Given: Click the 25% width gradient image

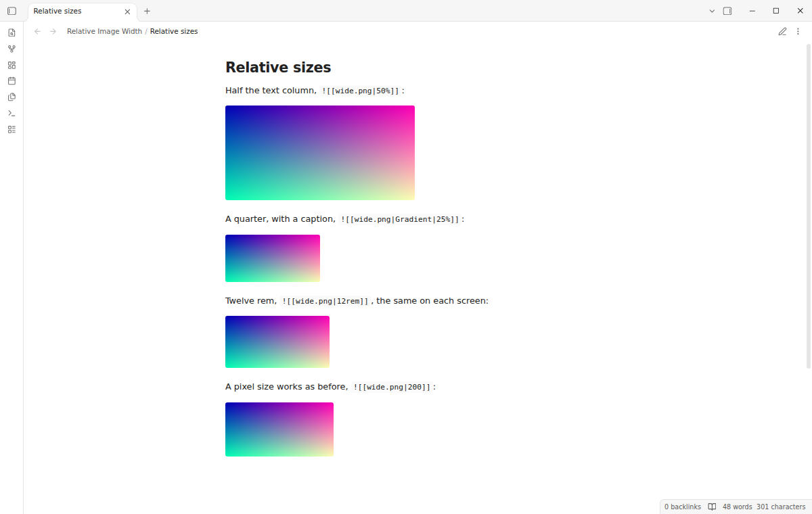Looking at the screenshot, I should pos(273,258).
